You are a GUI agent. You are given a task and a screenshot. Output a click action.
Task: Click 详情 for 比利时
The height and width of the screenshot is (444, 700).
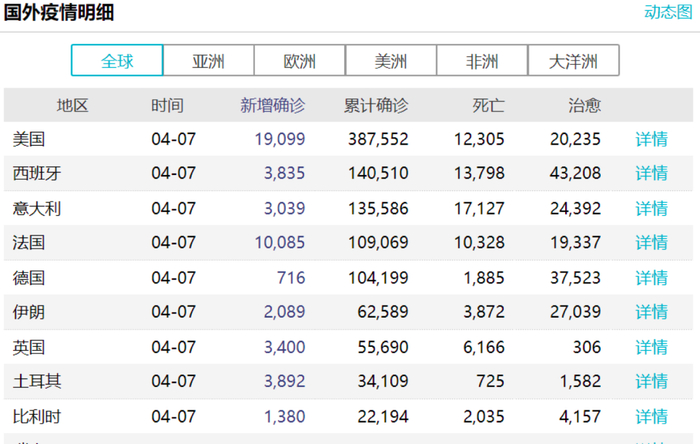coord(651,416)
